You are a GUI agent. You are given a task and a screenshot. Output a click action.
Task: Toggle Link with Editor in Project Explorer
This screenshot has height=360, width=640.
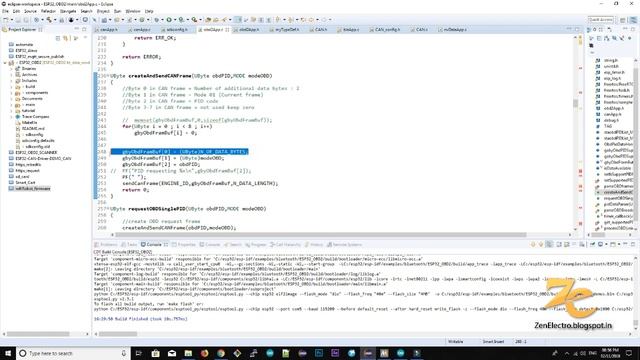point(65,38)
